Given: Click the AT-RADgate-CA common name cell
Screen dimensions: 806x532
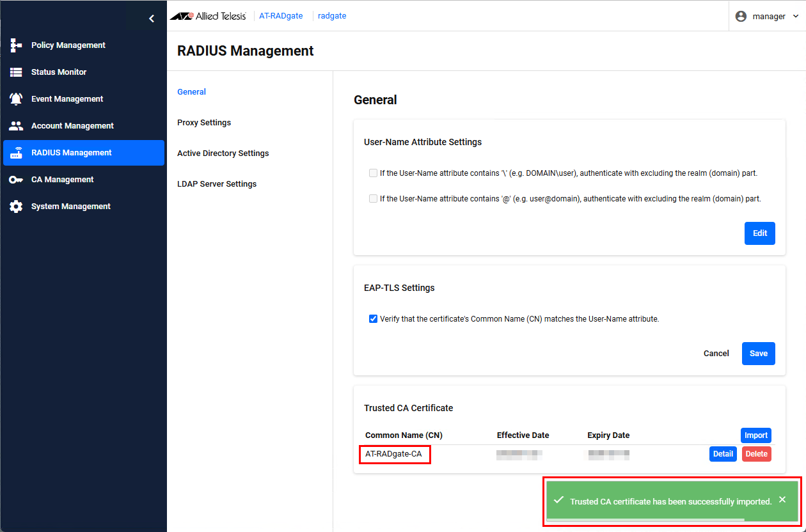Looking at the screenshot, I should [x=393, y=455].
